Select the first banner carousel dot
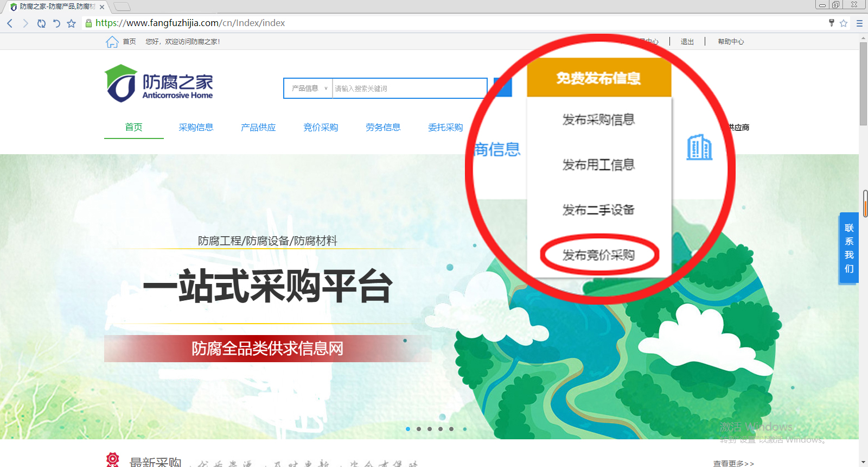Viewport: 868px width, 467px height. (408, 429)
